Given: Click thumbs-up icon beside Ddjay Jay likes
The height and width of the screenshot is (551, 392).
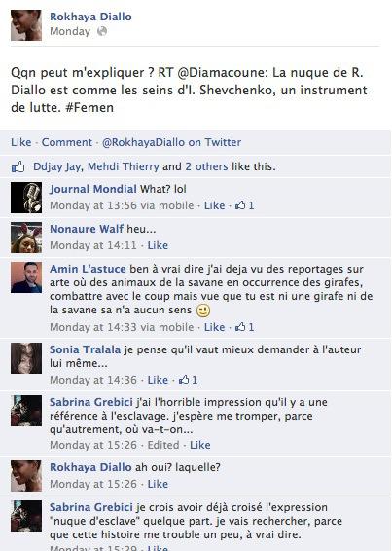Looking at the screenshot, I should point(18,166).
